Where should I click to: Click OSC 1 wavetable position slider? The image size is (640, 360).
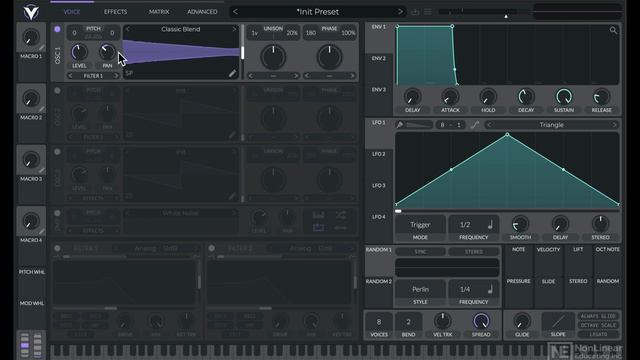[x=242, y=52]
